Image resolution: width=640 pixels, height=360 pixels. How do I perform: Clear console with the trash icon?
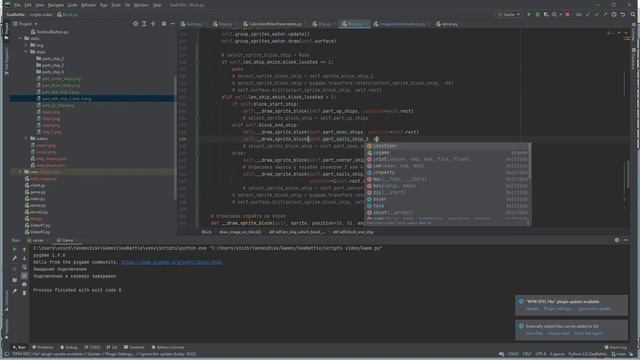tap(24, 293)
